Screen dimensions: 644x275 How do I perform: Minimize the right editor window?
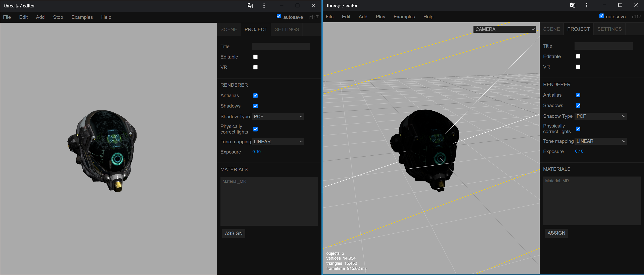[x=604, y=5]
